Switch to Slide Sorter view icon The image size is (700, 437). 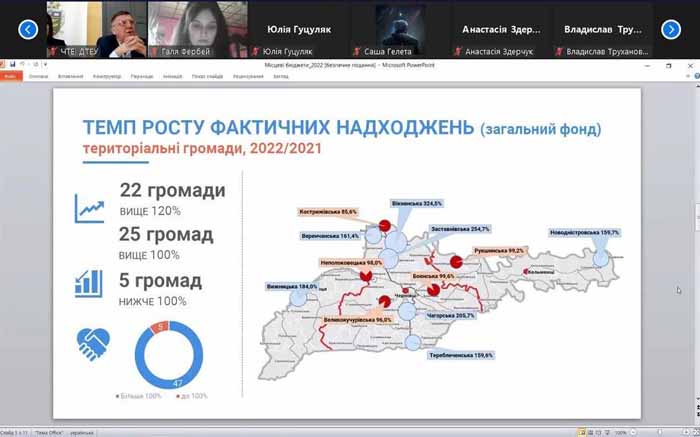[591, 433]
